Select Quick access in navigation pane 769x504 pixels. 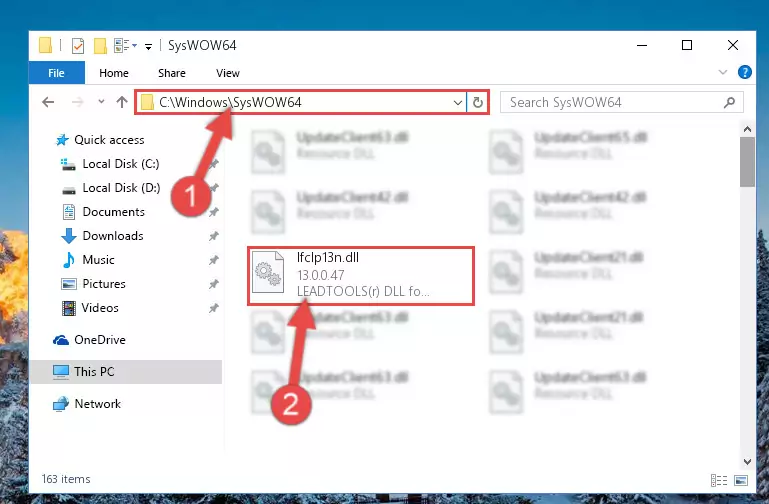[x=109, y=140]
